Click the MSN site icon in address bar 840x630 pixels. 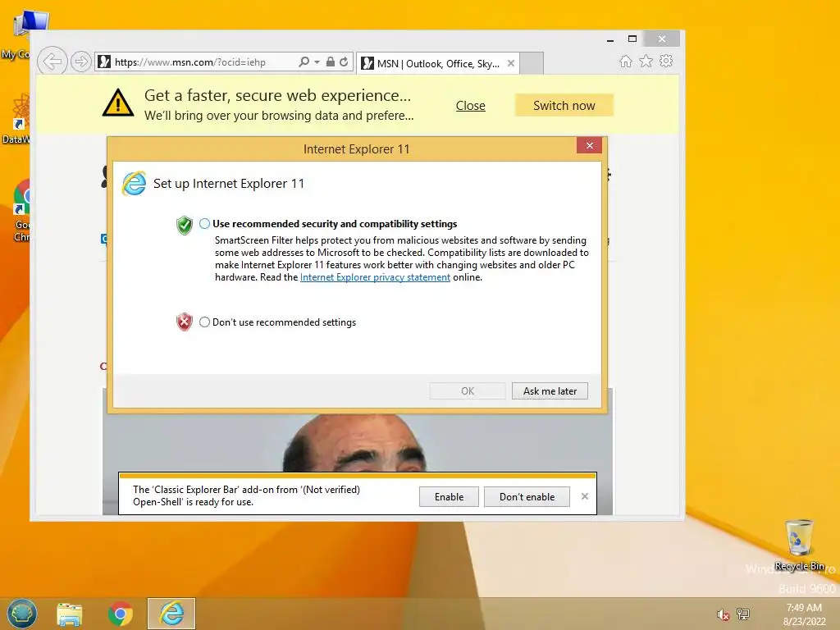[x=104, y=62]
